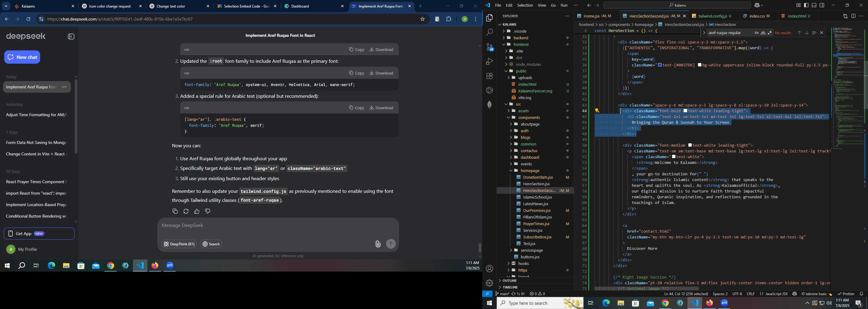Copy the DeepSeek response using copy icon
868x309 pixels.
[x=175, y=211]
